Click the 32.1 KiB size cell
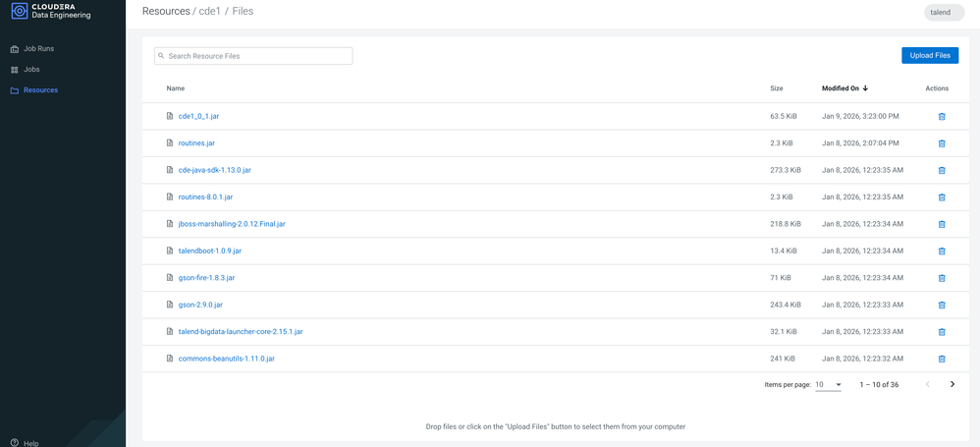This screenshot has width=980, height=447. (784, 331)
